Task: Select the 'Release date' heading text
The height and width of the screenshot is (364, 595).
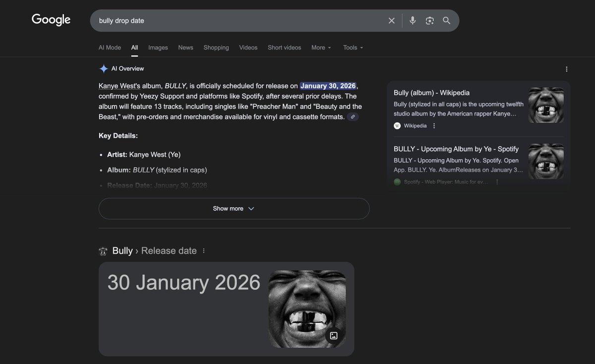Action: click(169, 251)
